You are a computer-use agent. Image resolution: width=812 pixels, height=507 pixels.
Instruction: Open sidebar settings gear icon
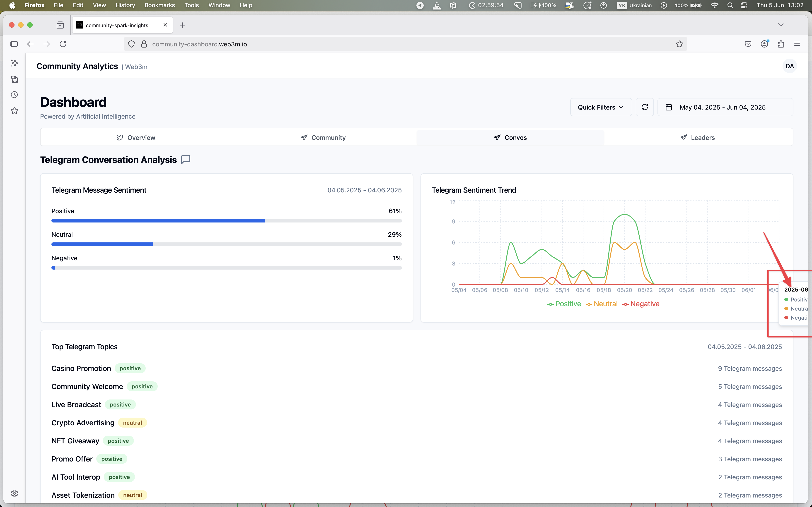coord(14,493)
